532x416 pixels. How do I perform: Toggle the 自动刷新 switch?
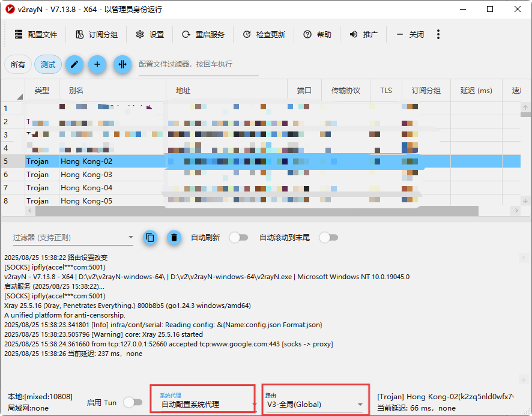click(238, 238)
